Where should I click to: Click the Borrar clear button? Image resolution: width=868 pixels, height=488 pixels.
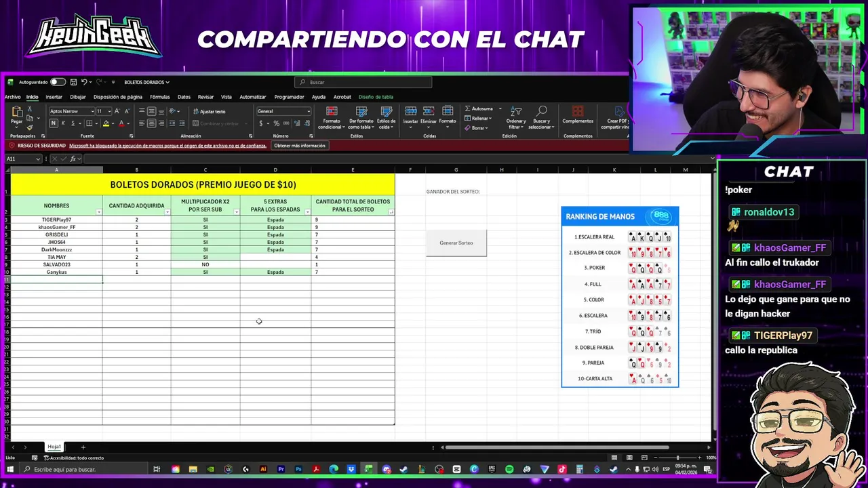coord(477,127)
